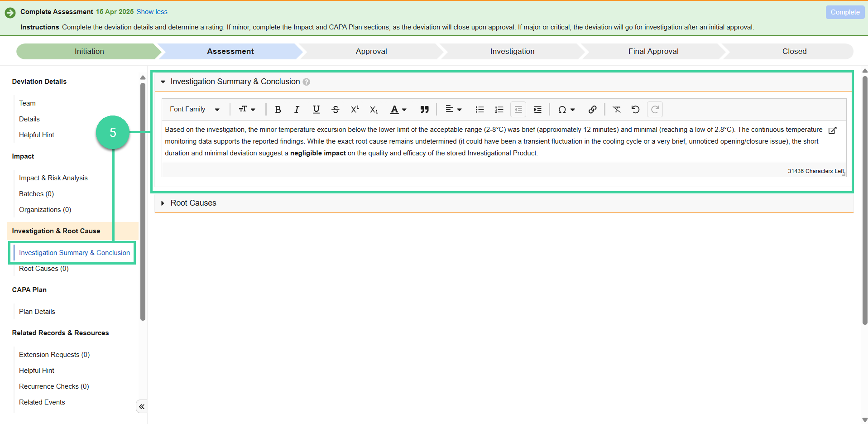
Task: Open Investigation Summary & Conclusion link
Action: [x=74, y=253]
